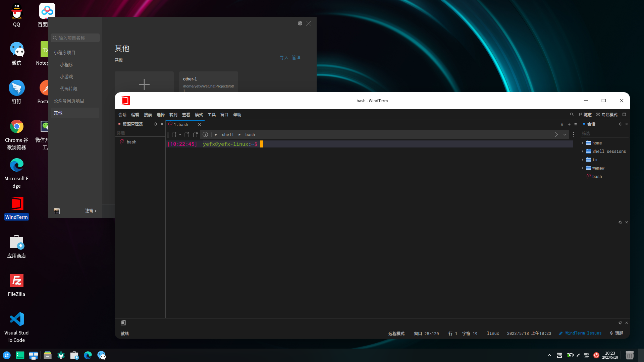Expand the Shell sessions folder
The height and width of the screenshot is (362, 644).
(583, 152)
